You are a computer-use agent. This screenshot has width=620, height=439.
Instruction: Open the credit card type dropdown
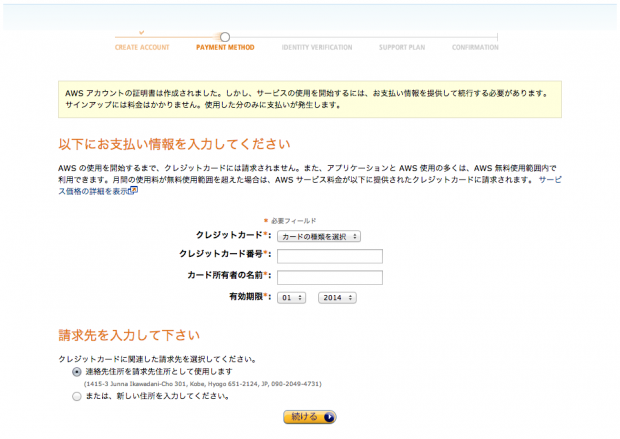pyautogui.click(x=319, y=237)
